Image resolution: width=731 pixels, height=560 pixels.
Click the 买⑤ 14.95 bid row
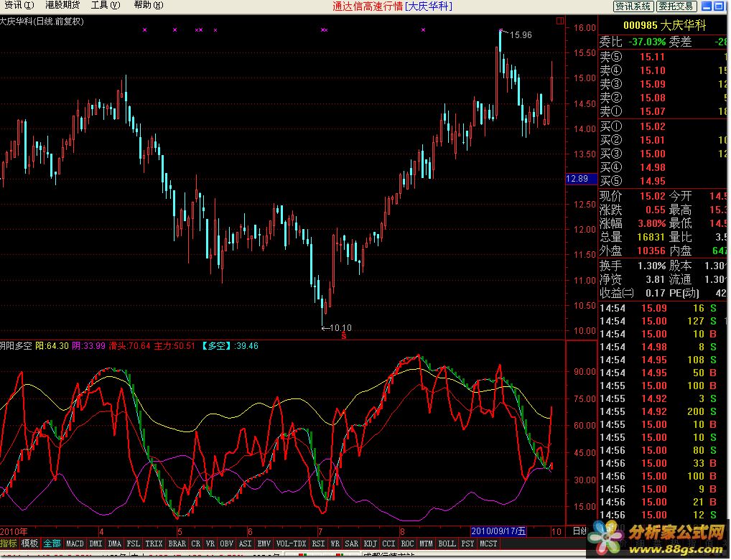pyautogui.click(x=664, y=182)
